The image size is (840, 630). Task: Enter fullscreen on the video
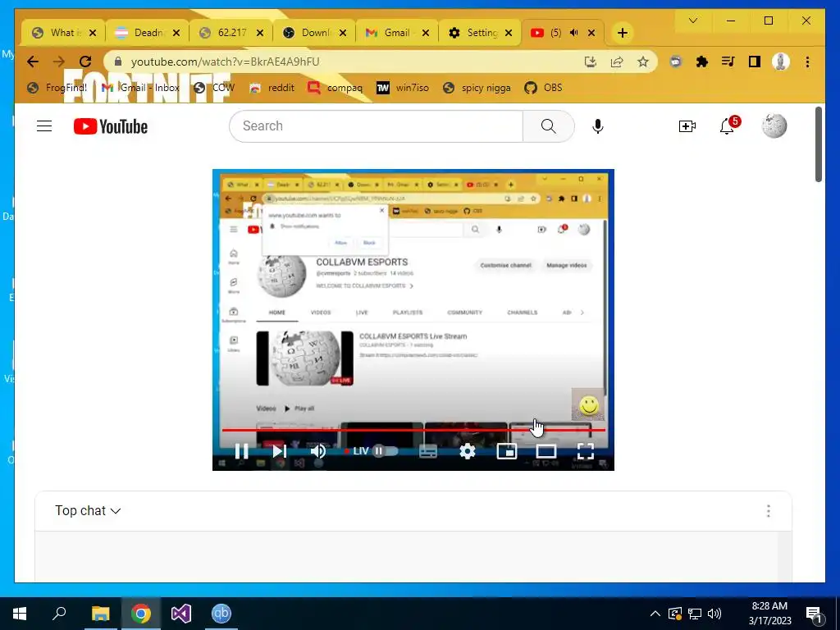click(x=586, y=451)
